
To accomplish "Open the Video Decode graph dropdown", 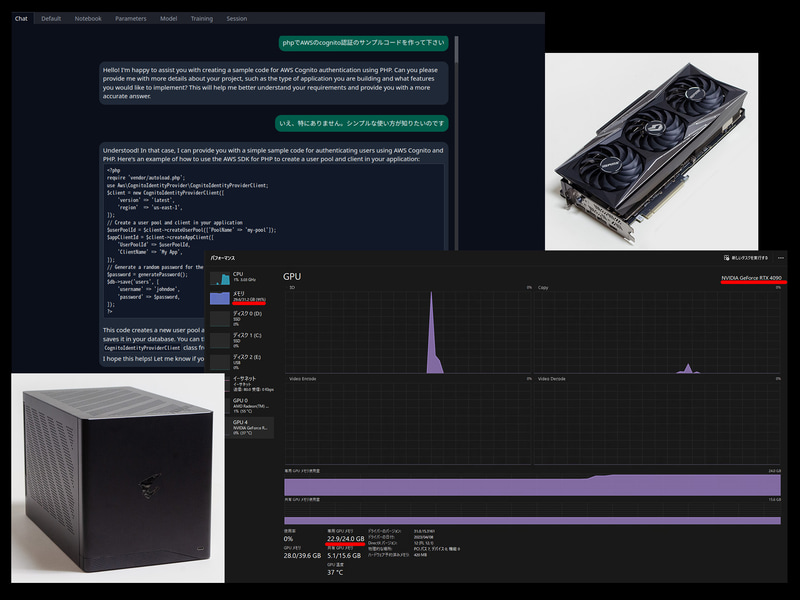I will tap(552, 379).
